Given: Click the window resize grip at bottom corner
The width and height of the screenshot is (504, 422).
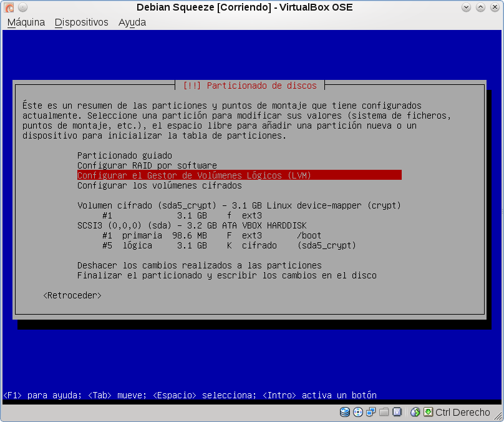Looking at the screenshot, I should pyautogui.click(x=498, y=416).
